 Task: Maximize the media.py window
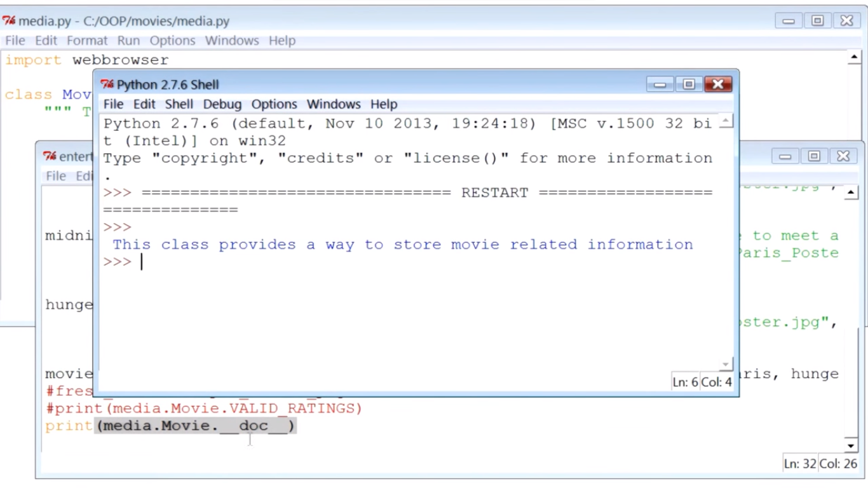[817, 21]
